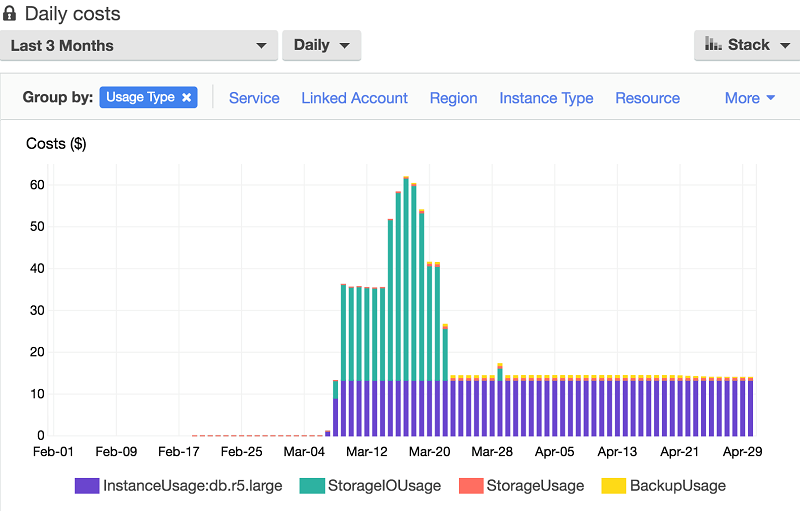Click the last bar at Apr-29
This screenshot has height=511, width=800.
[x=751, y=406]
